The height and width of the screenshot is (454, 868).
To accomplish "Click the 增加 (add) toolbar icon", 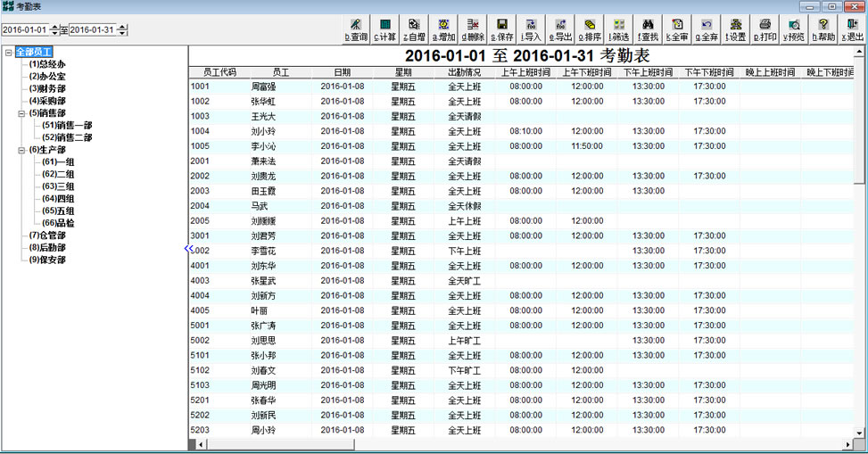I will [x=443, y=29].
